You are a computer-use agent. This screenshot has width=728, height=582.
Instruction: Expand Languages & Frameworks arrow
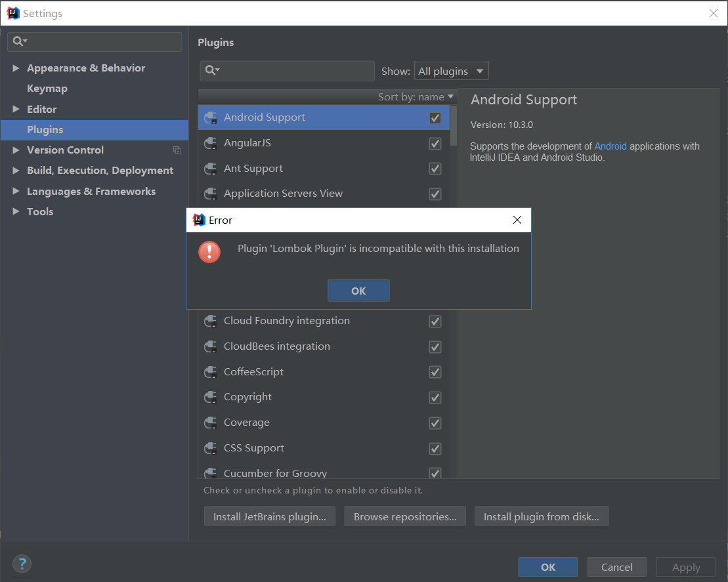[x=16, y=191]
